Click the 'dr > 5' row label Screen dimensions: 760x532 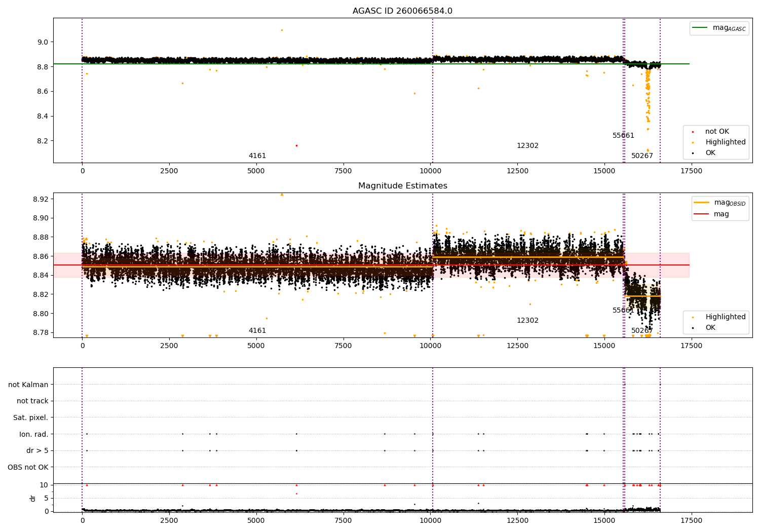37,450
